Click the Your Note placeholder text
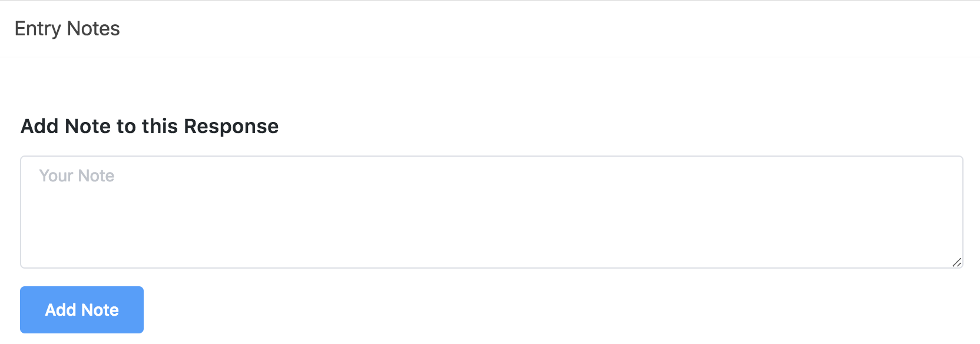Image resolution: width=980 pixels, height=344 pixels. (77, 176)
